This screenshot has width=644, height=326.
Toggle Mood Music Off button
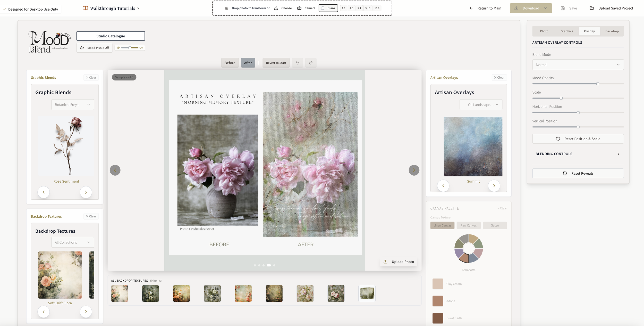click(94, 48)
